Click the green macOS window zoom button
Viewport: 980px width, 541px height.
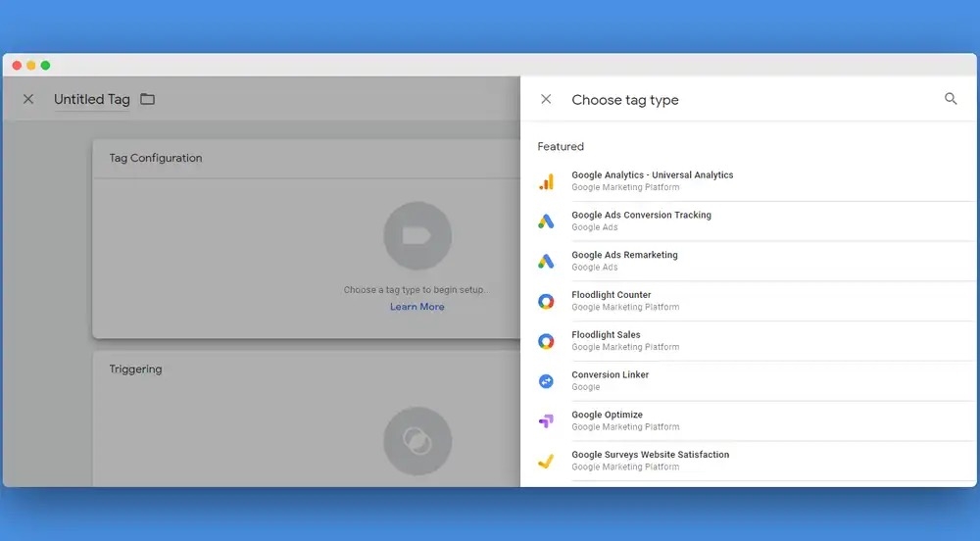click(x=45, y=66)
